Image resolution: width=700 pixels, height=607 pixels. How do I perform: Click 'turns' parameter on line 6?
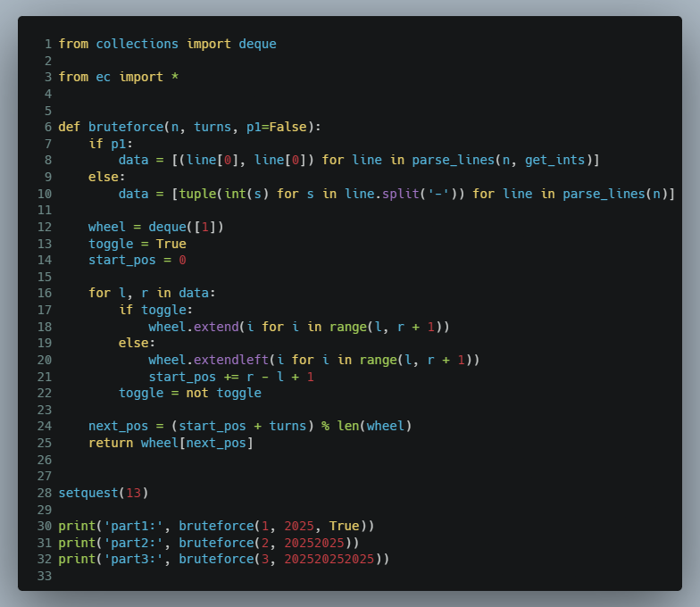pyautogui.click(x=212, y=127)
